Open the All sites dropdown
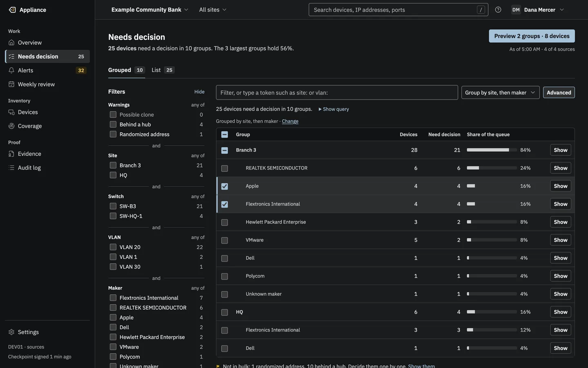Image resolution: width=588 pixels, height=368 pixels. pos(213,10)
